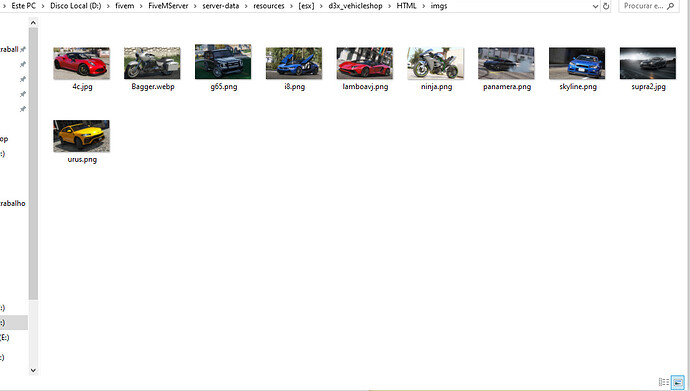Click imgs in the address path
The image size is (690, 391).
[439, 6]
